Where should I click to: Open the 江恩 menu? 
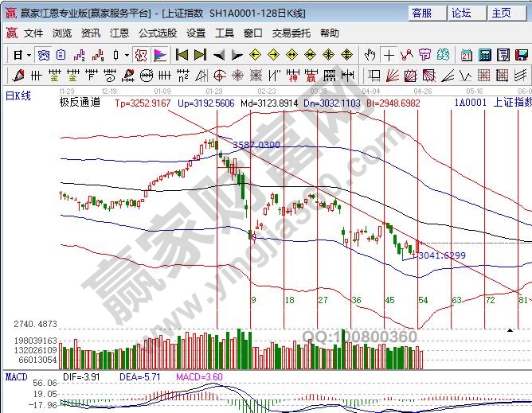pos(119,33)
